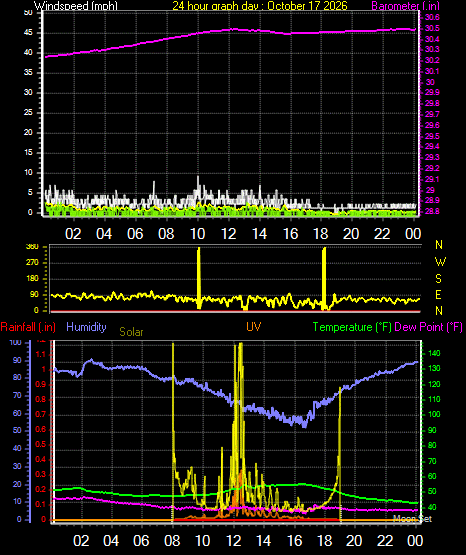466x555 pixels.
Task: Click the 90 humidity scale value
Action: click(x=17, y=360)
